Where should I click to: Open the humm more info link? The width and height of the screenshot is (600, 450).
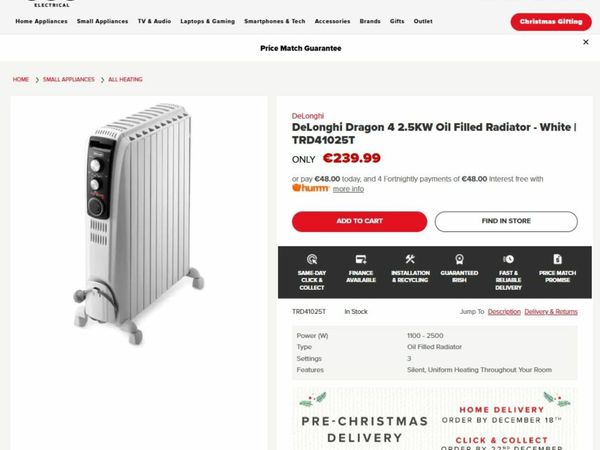click(348, 189)
